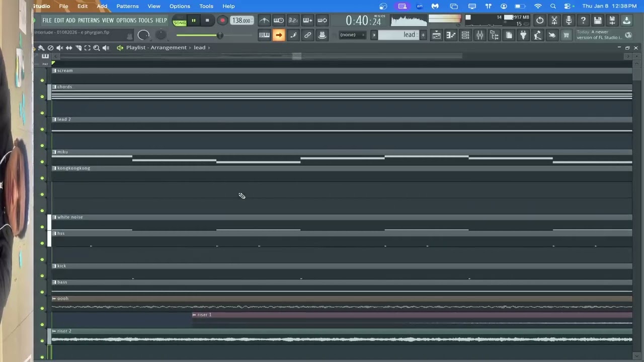Viewport: 644px width, 362px height.
Task: Open the Browser tree icon
Action: pyautogui.click(x=495, y=35)
